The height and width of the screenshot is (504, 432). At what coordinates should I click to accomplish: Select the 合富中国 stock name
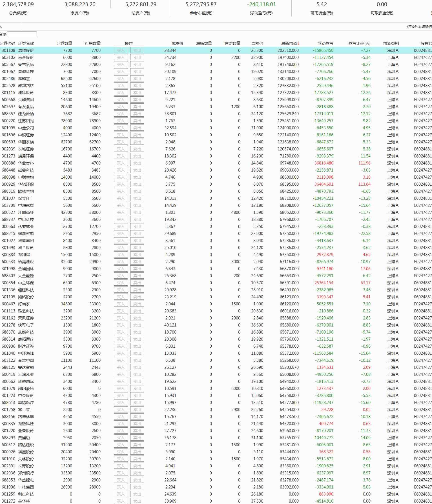26,360
